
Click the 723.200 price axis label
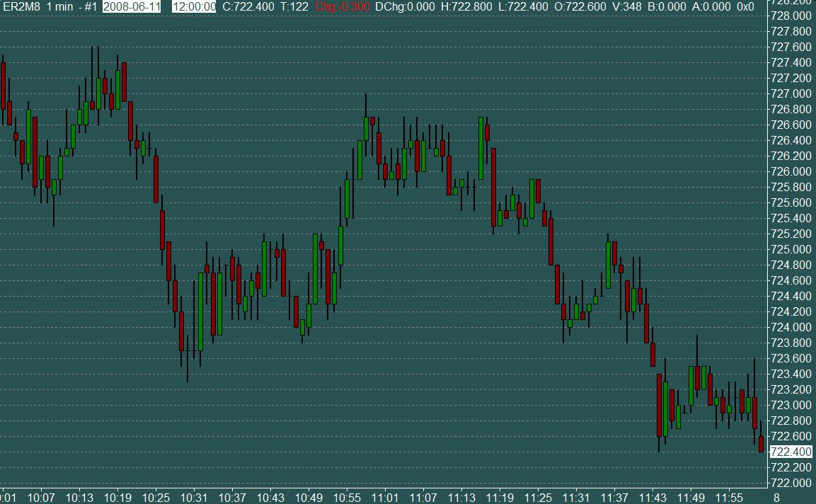(791, 389)
